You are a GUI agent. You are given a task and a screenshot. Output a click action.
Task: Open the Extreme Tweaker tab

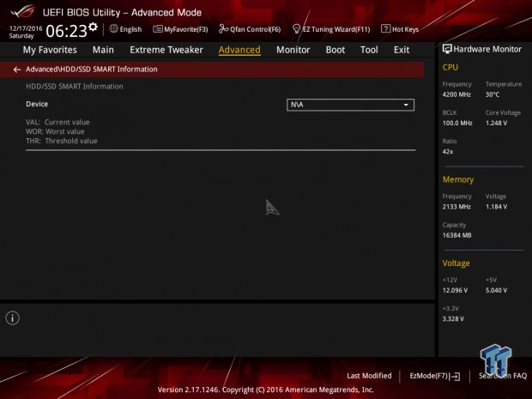click(166, 50)
